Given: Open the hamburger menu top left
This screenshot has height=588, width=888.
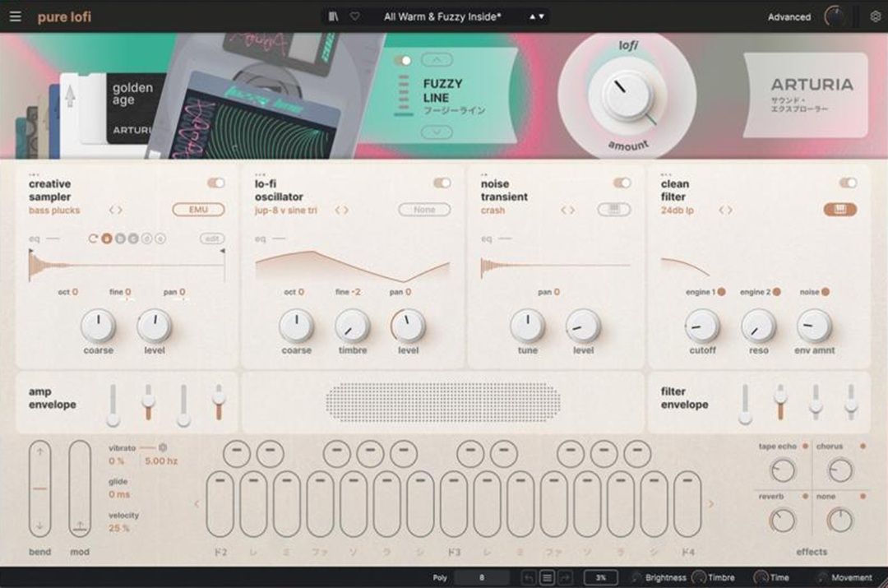Looking at the screenshot, I should 15,16.
